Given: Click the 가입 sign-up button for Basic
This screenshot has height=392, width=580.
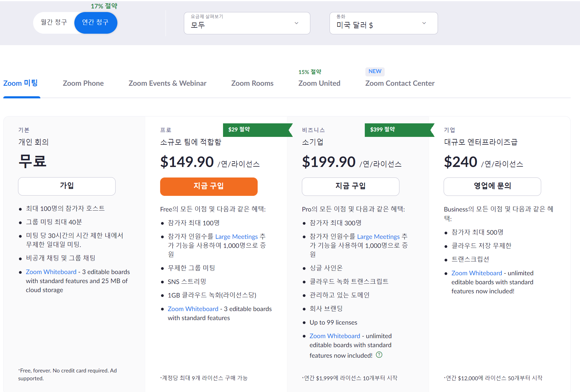Looking at the screenshot, I should click(67, 186).
